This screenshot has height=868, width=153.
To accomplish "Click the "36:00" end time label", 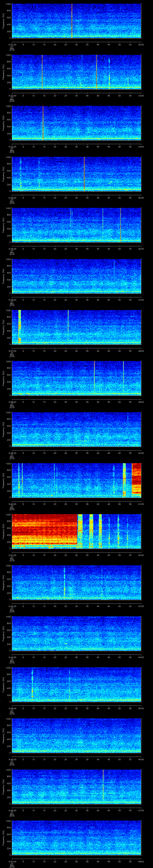I will (141, 249).
